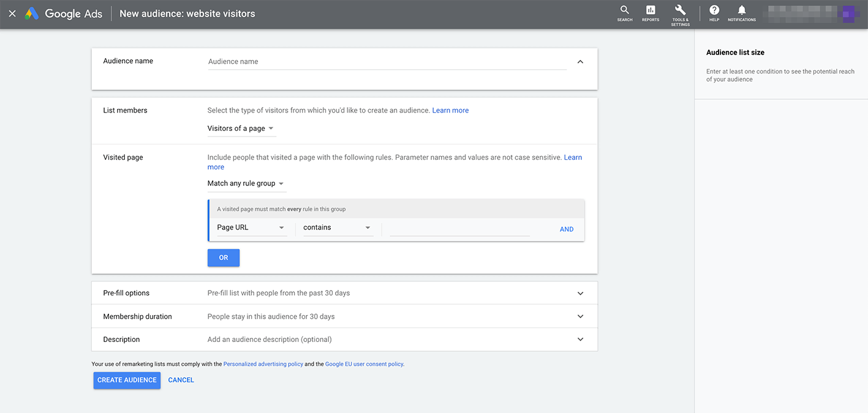The width and height of the screenshot is (868, 413).
Task: Click the Audience list size heading
Action: pos(735,53)
